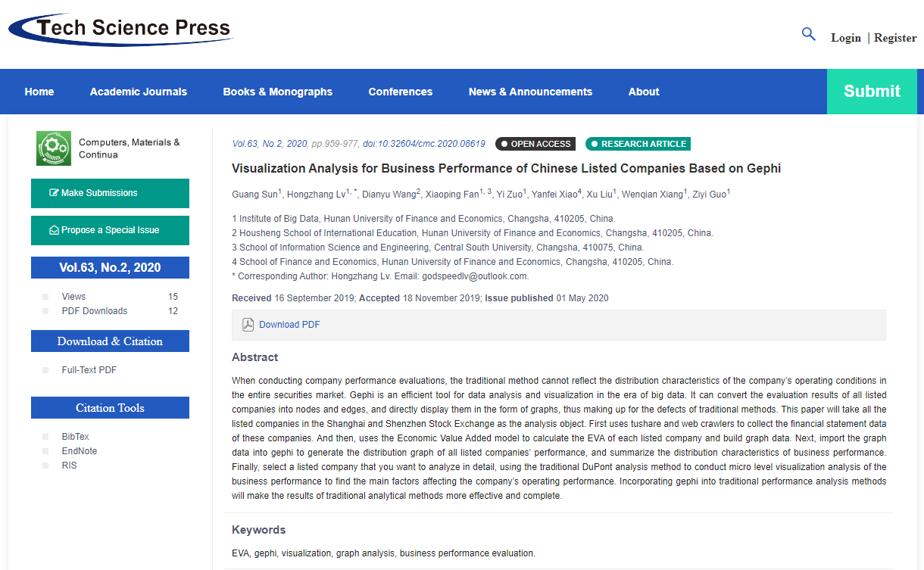Open the doi:10.32604/cmc.2020.08619 link
924x570 pixels.
[x=424, y=144]
